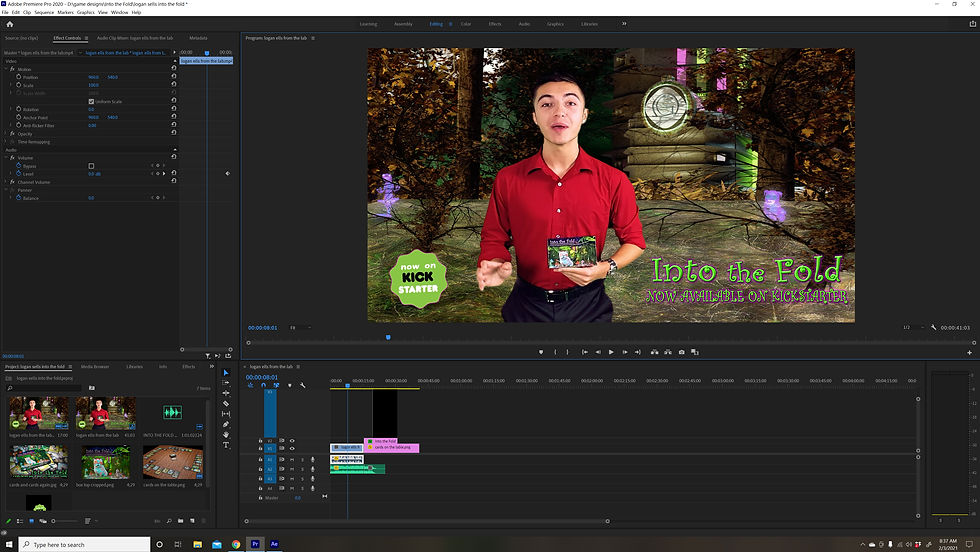The width and height of the screenshot is (980, 552).
Task: Select the Hand tool
Action: [226, 434]
